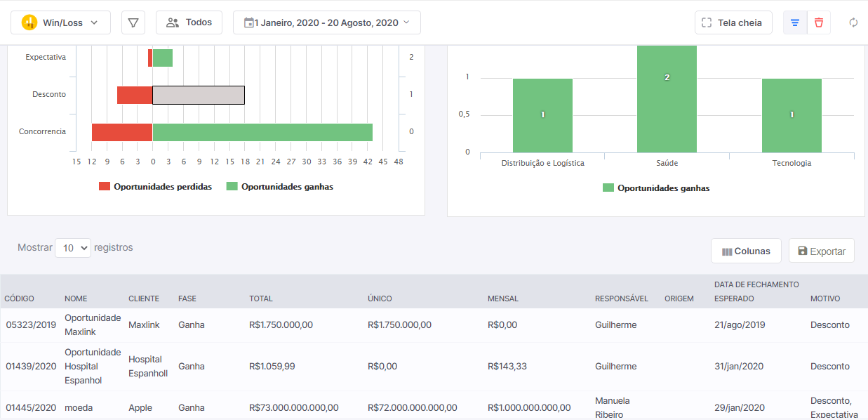868x420 pixels.
Task: Click the Tela cheia fullscreen button
Action: point(733,22)
